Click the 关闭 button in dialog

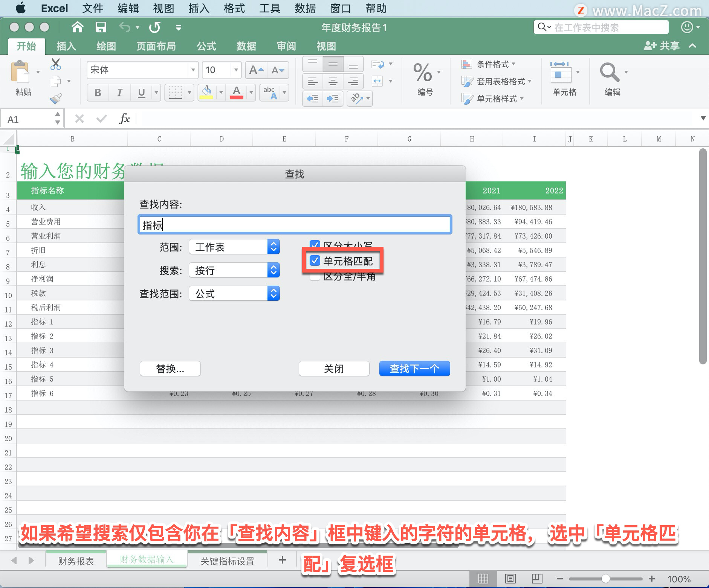[334, 369]
